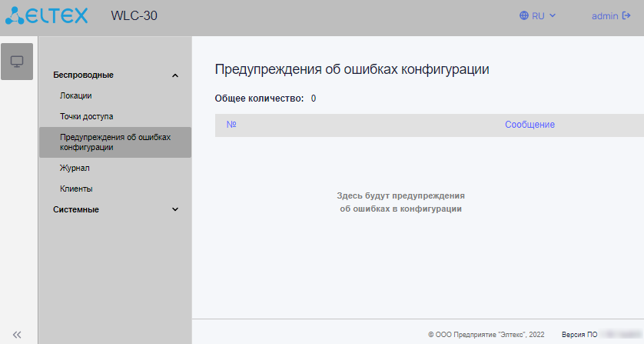Click the Eltex logo

pos(46,15)
